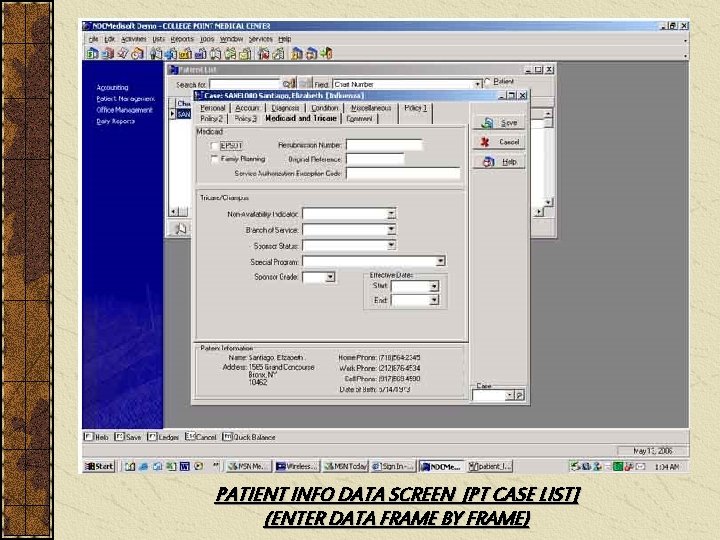
Task: Switch to the Wireless taskbar window
Action: click(297, 466)
